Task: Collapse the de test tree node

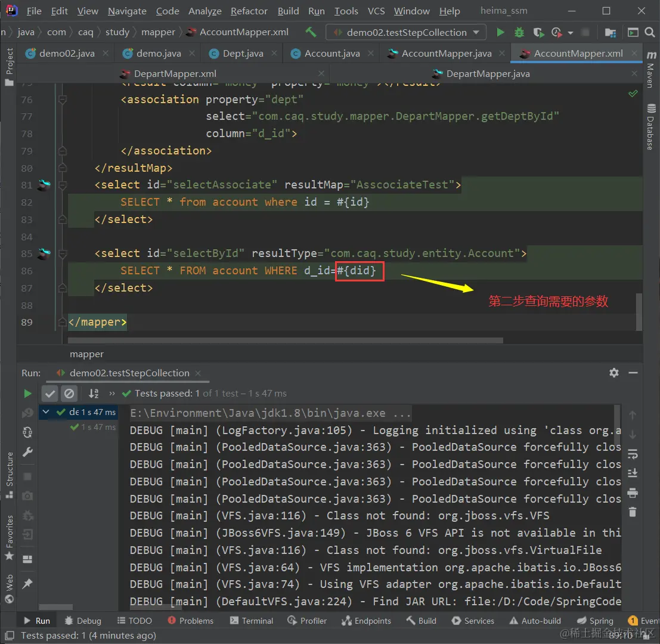Action: pos(46,411)
